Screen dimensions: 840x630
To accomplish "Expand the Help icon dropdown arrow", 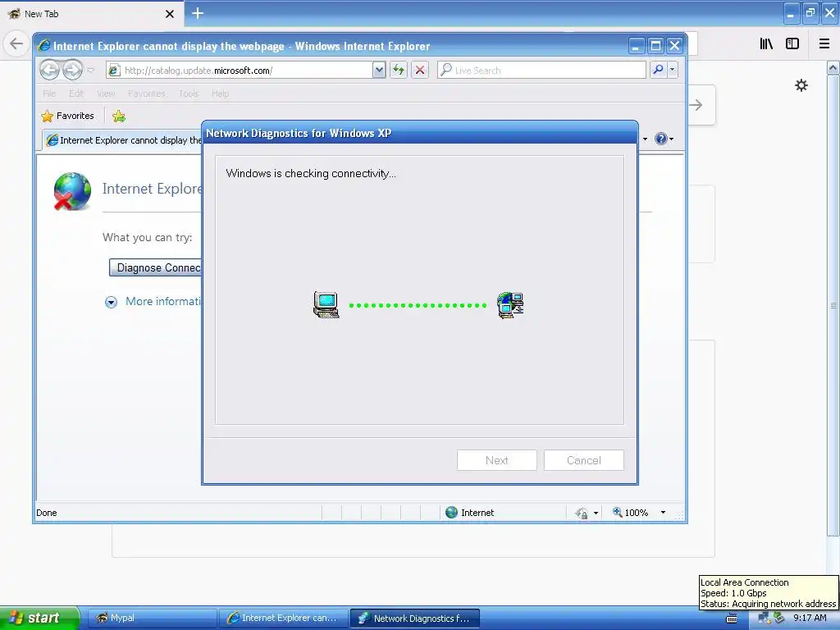I will tap(672, 139).
